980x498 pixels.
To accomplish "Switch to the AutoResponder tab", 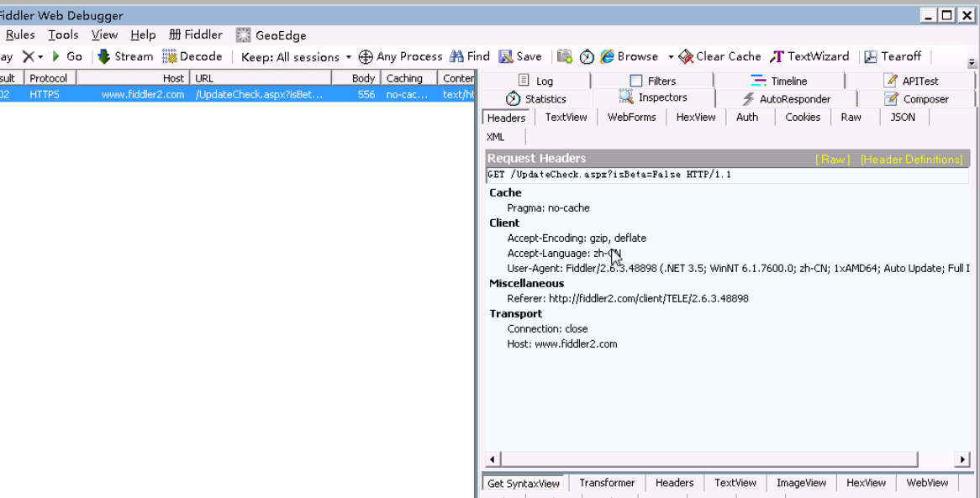I will (786, 99).
